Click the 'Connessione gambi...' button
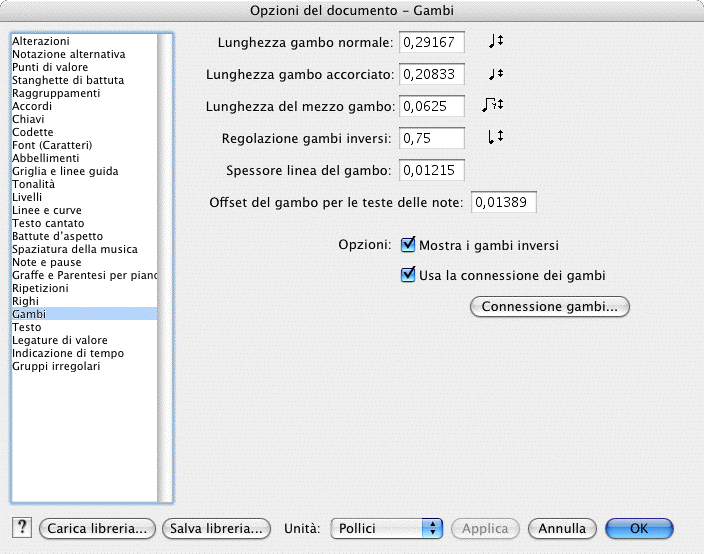This screenshot has height=554, width=704. pos(549,306)
